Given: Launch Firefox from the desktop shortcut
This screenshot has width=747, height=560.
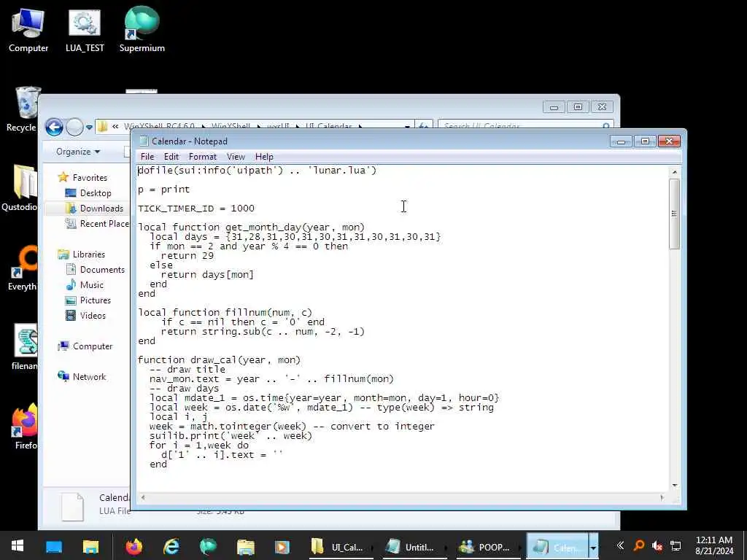Looking at the screenshot, I should [25, 426].
